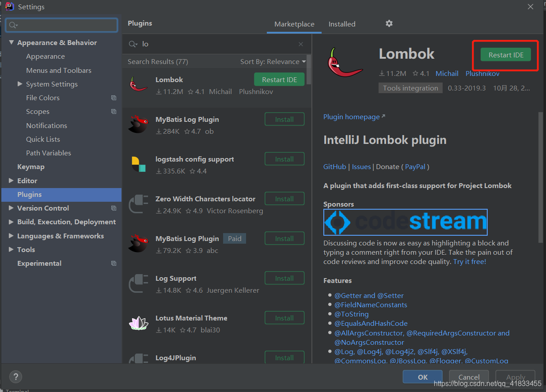Expand System Settings node
This screenshot has height=392, width=546.
click(x=20, y=84)
